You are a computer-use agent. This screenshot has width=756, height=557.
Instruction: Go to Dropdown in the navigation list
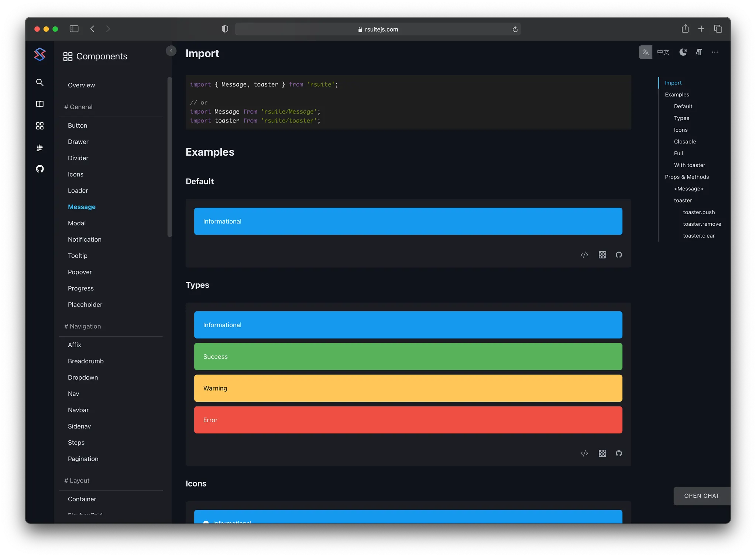83,377
